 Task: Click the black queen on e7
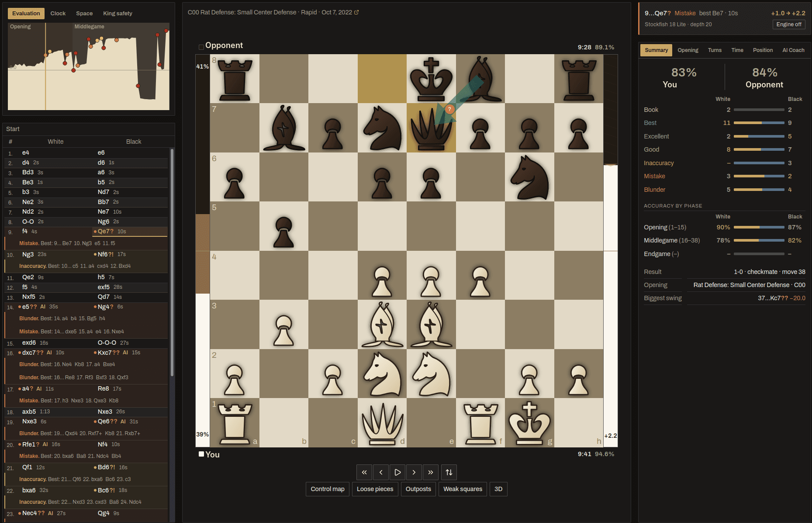[x=431, y=128]
